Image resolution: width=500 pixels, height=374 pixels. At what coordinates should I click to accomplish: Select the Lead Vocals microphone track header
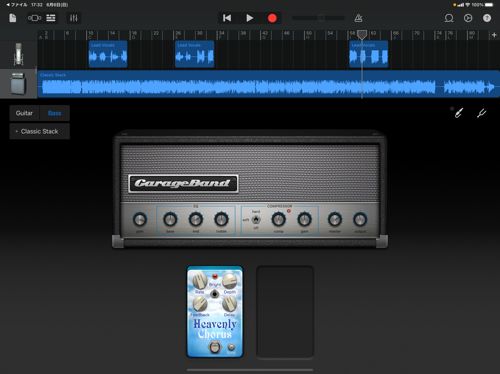18,54
